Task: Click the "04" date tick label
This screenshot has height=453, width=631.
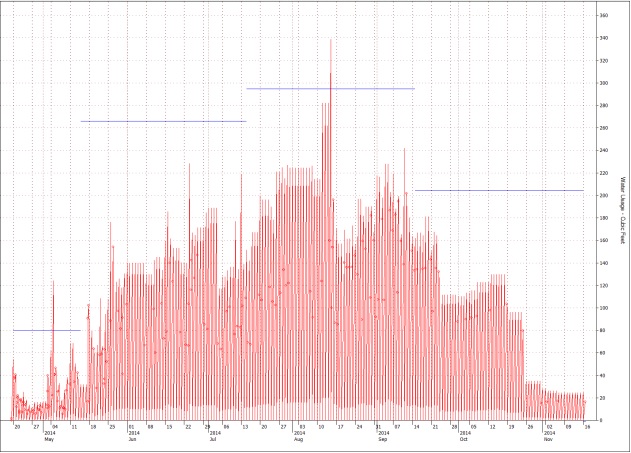Action: tap(55, 427)
